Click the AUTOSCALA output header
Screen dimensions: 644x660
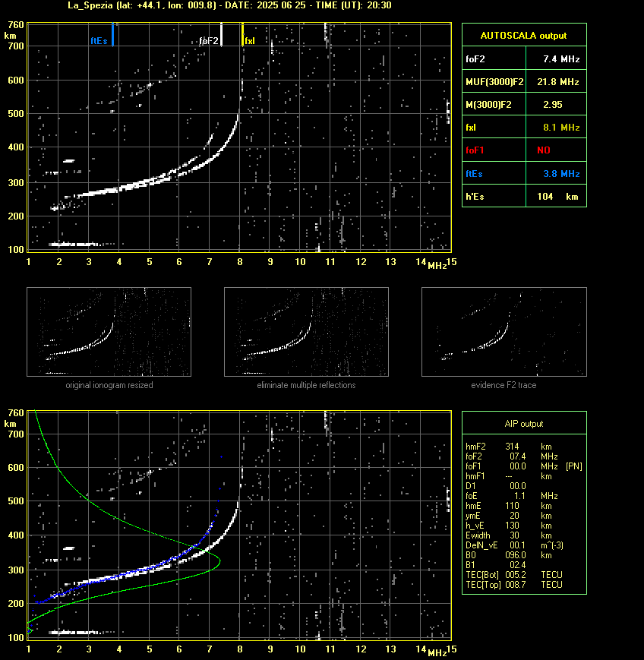click(x=524, y=36)
